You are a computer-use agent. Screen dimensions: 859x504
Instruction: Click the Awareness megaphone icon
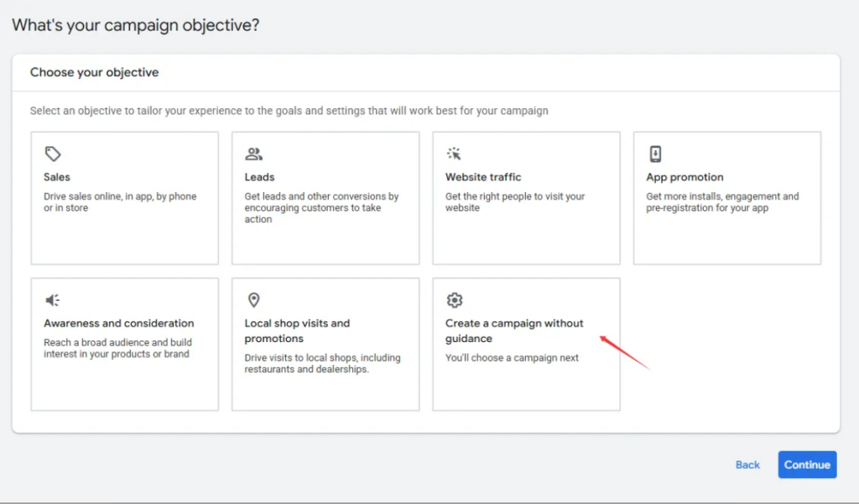(x=53, y=300)
